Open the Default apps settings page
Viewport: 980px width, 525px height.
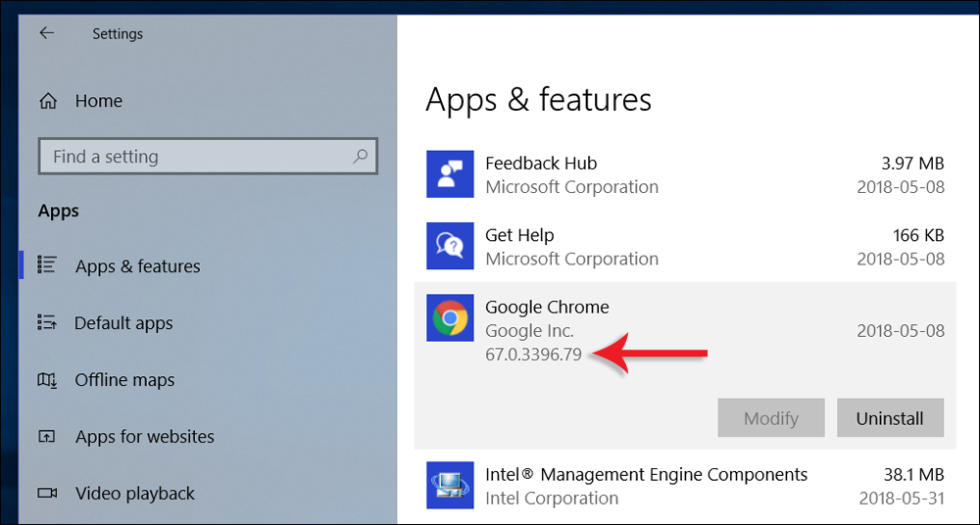[123, 323]
